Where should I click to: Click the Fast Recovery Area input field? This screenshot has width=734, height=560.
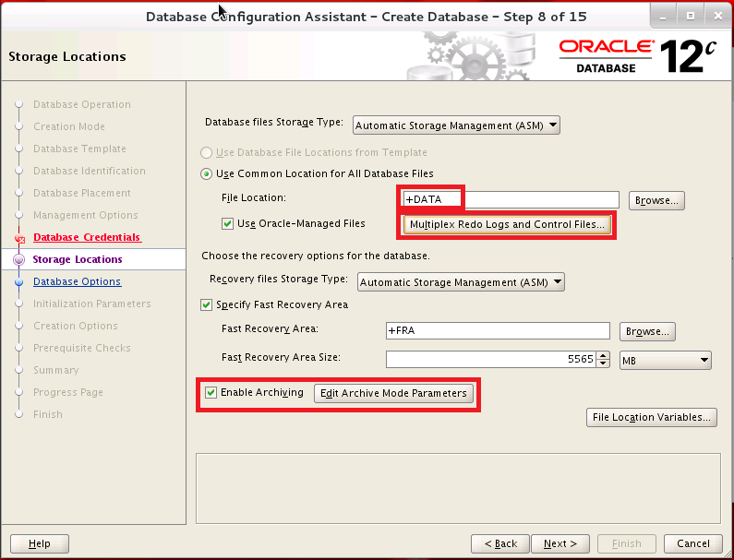click(x=498, y=331)
